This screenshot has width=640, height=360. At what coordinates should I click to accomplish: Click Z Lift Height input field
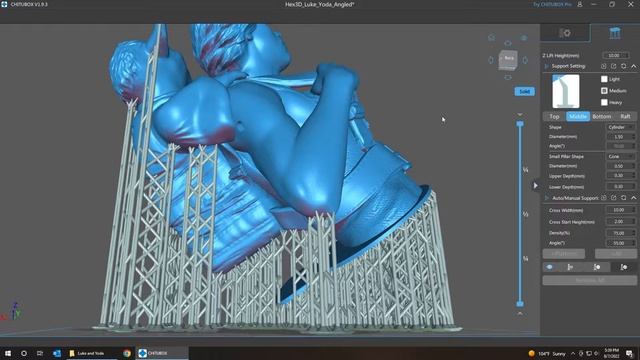pos(616,56)
